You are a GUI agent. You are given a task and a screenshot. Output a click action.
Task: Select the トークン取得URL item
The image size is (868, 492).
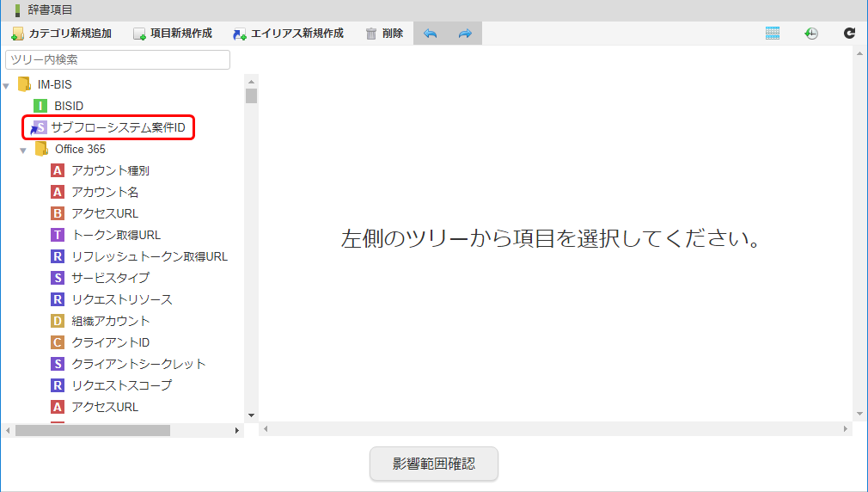click(116, 235)
